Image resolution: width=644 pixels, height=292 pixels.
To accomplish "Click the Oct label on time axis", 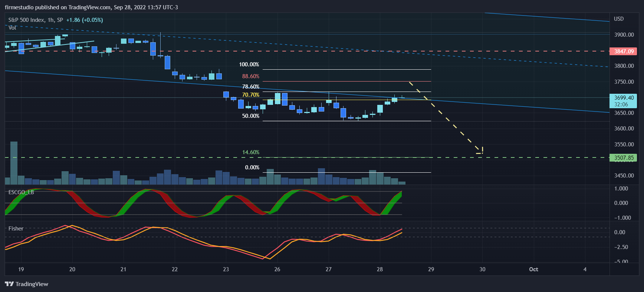I will pyautogui.click(x=533, y=269).
